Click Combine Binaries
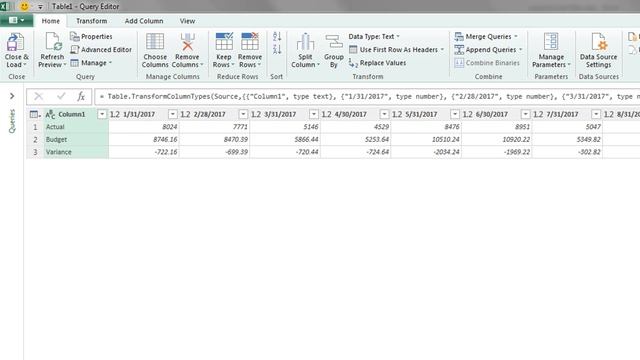Viewport: 640px width, 360px height. (x=487, y=63)
